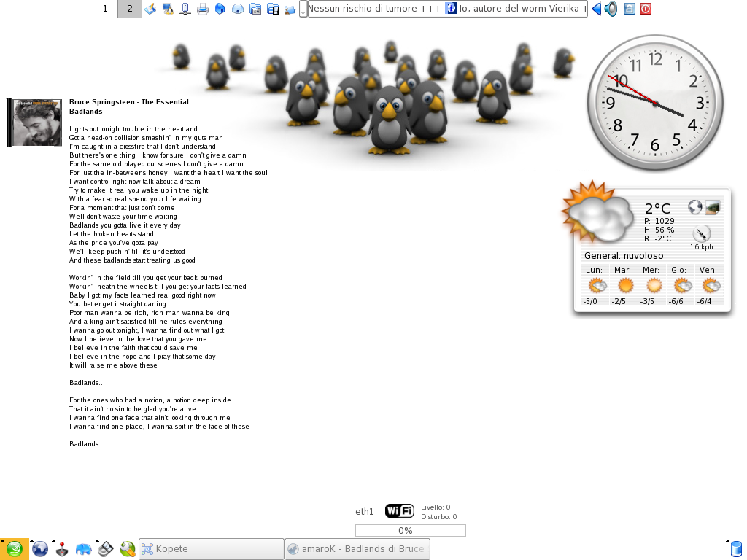
Task: Click the lyric line 'Lights out tonight trouble in the heartland'
Action: (133, 129)
